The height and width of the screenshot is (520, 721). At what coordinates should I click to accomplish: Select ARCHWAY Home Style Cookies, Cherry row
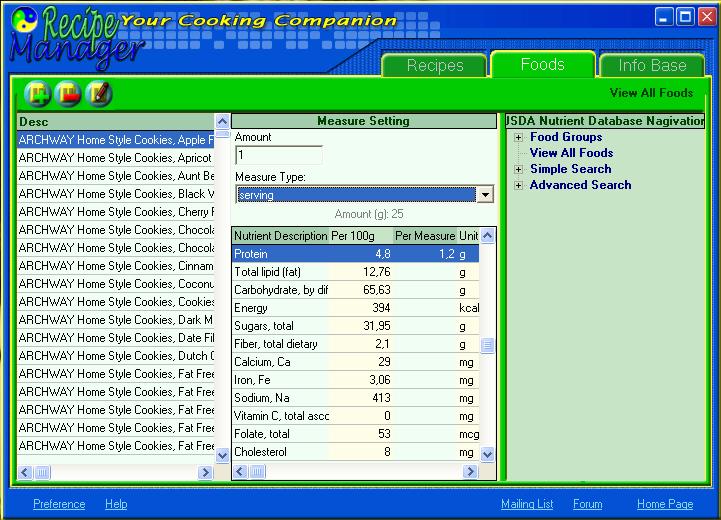click(x=116, y=211)
